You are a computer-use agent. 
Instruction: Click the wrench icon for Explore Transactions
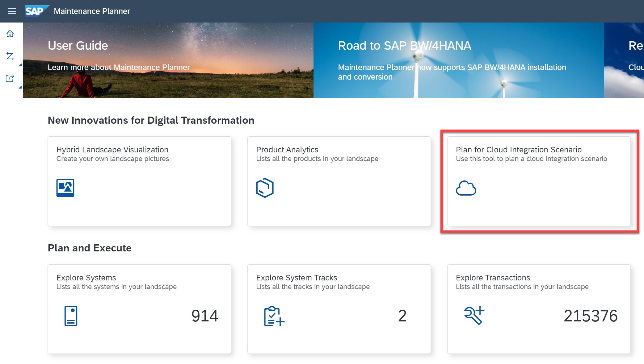pos(474,315)
